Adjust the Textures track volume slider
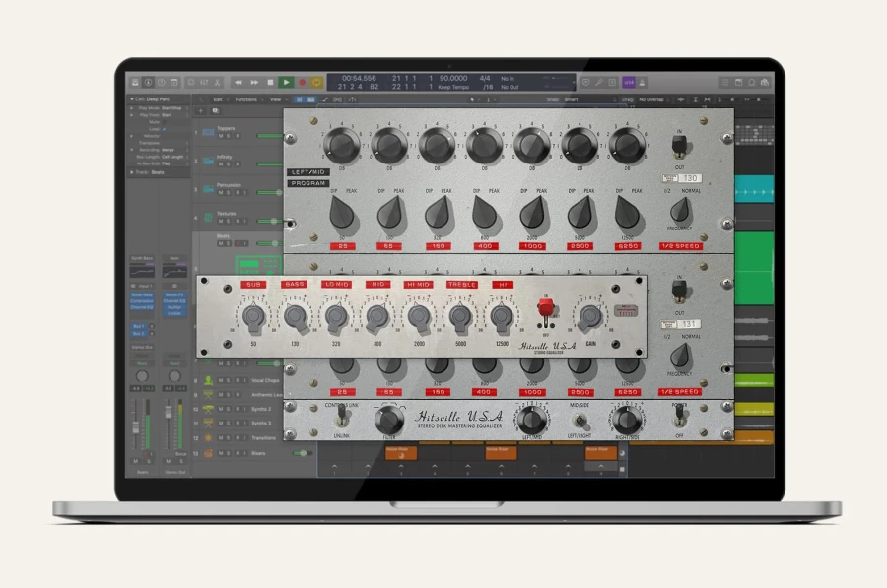The height and width of the screenshot is (588, 887). point(270,221)
